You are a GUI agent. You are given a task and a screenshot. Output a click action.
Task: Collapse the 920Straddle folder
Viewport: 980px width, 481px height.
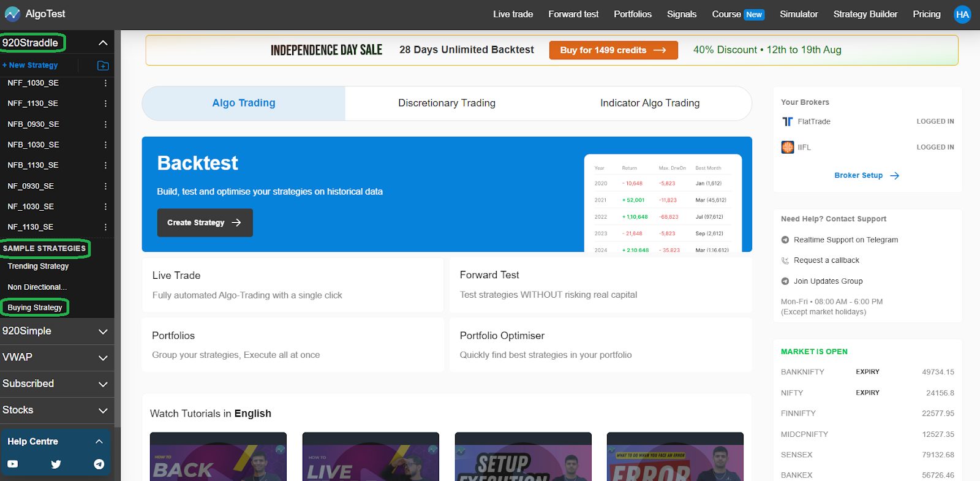tap(103, 43)
